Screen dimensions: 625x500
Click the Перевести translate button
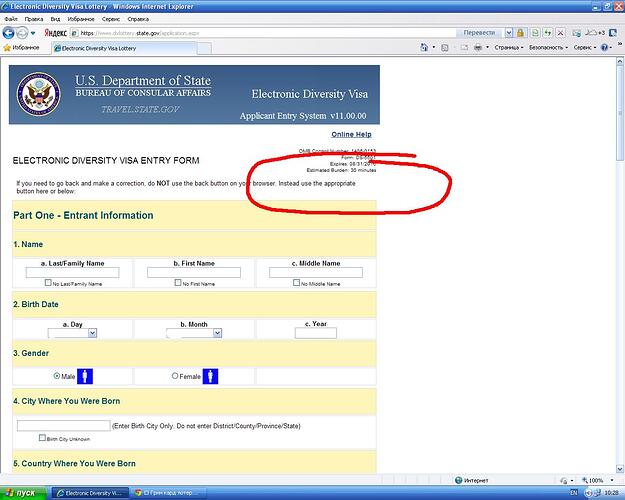[479, 33]
